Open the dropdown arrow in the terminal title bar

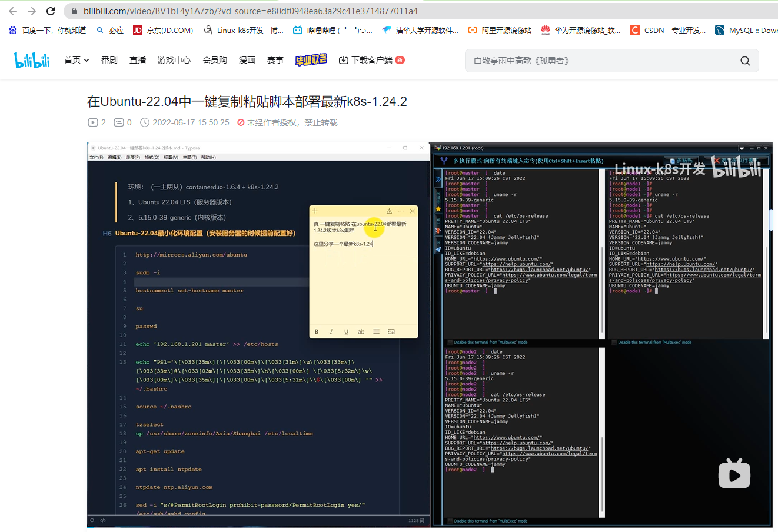[742, 148]
